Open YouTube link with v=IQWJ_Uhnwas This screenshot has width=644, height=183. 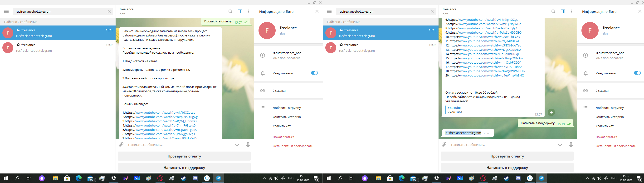click(166, 121)
